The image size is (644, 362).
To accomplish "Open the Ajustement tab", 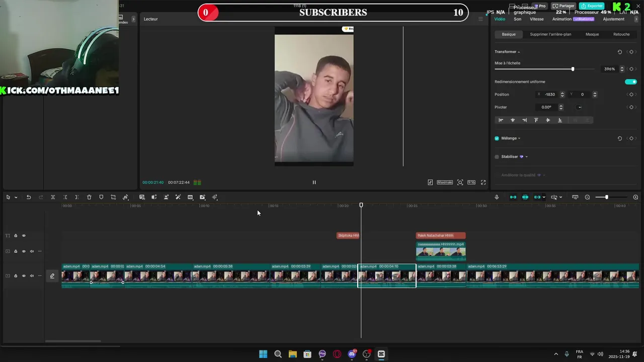I will (x=614, y=19).
